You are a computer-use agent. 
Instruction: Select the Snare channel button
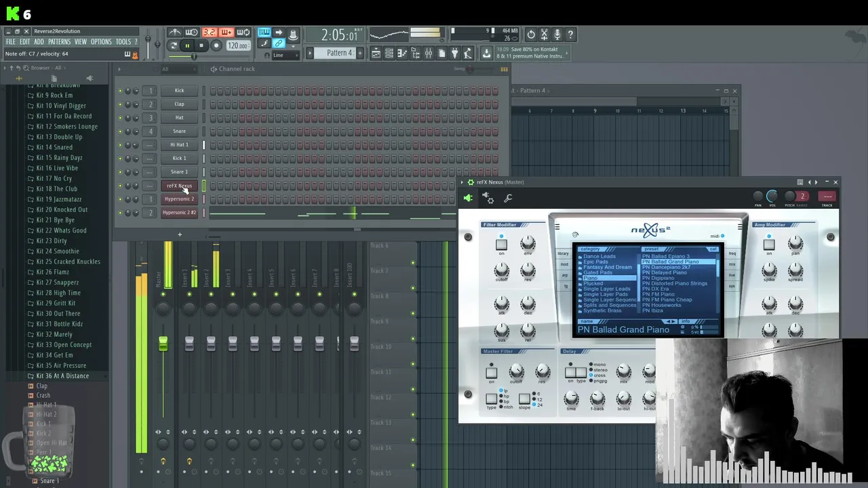click(x=179, y=131)
